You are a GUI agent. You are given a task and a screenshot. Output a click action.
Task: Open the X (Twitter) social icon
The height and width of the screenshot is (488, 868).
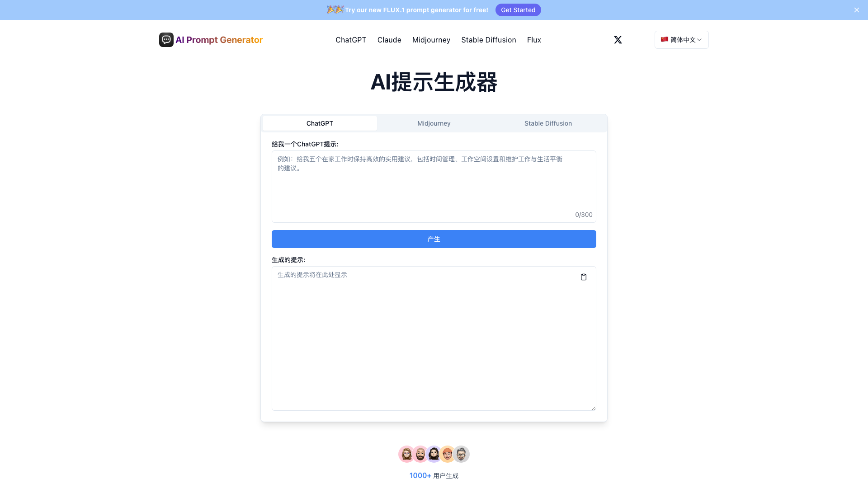(618, 40)
